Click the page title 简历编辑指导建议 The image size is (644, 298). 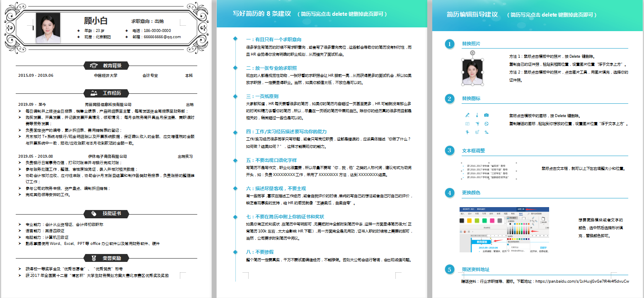click(472, 14)
